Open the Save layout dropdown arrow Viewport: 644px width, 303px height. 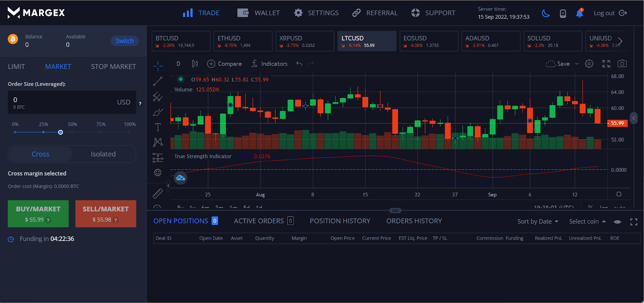click(x=576, y=64)
